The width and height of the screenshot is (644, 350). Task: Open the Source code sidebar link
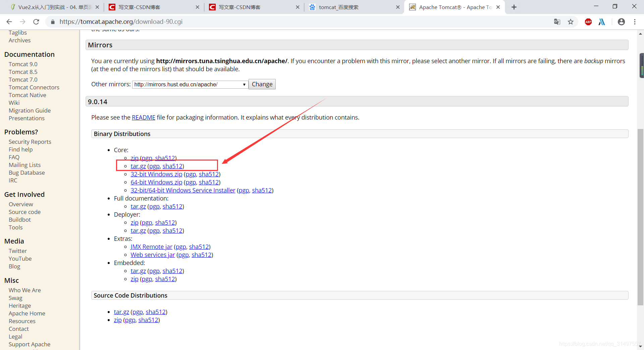pyautogui.click(x=24, y=212)
